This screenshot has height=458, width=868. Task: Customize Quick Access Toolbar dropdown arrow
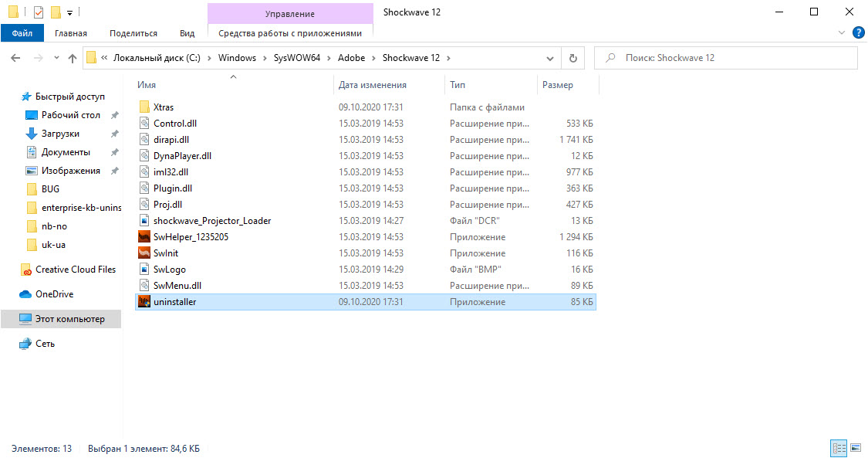pyautogui.click(x=69, y=12)
